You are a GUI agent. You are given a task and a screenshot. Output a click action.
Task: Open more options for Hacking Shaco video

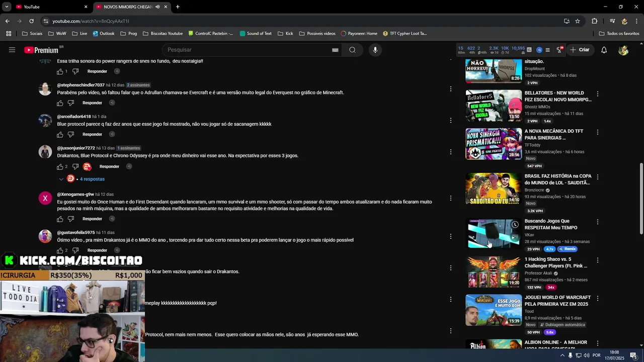(597, 260)
